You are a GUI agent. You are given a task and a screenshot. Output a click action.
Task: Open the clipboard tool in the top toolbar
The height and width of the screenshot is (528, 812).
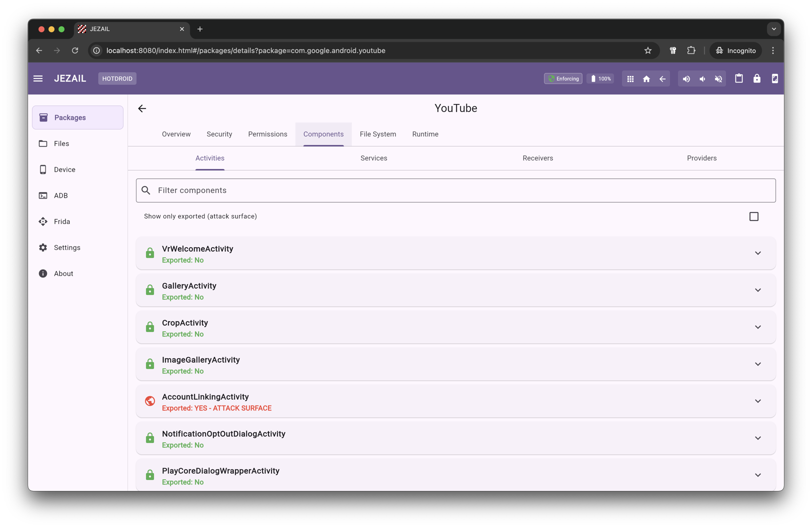click(x=739, y=78)
